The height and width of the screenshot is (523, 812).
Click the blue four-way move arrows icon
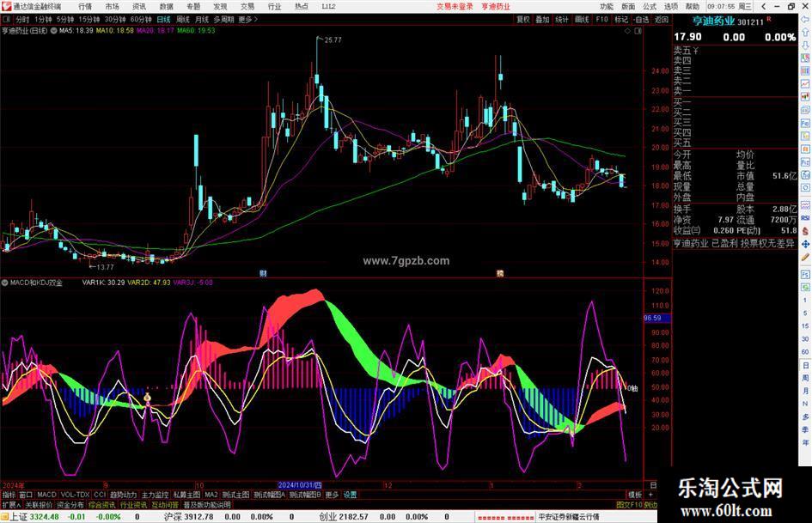(805, 244)
